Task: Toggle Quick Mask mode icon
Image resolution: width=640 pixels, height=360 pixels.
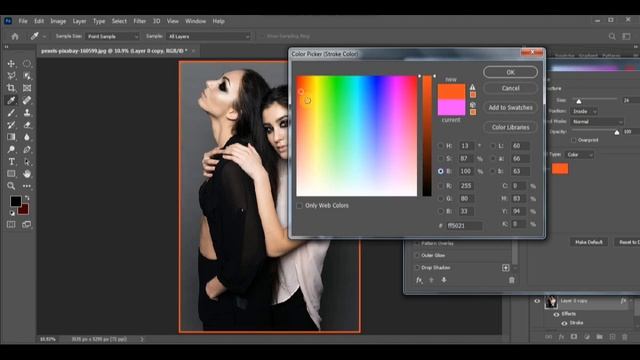Action: 11,224
